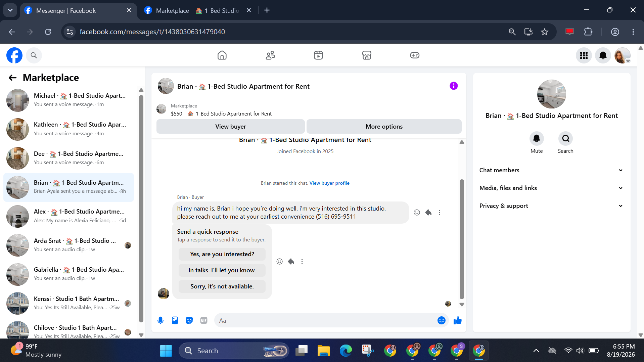Open the Arda Sırat conversation
This screenshot has height=362, width=644.
coord(68,245)
